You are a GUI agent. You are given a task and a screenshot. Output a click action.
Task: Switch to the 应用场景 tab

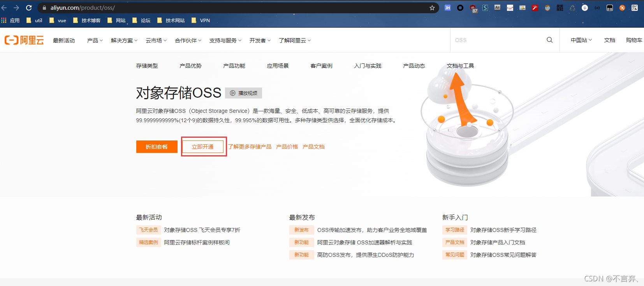[278, 66]
